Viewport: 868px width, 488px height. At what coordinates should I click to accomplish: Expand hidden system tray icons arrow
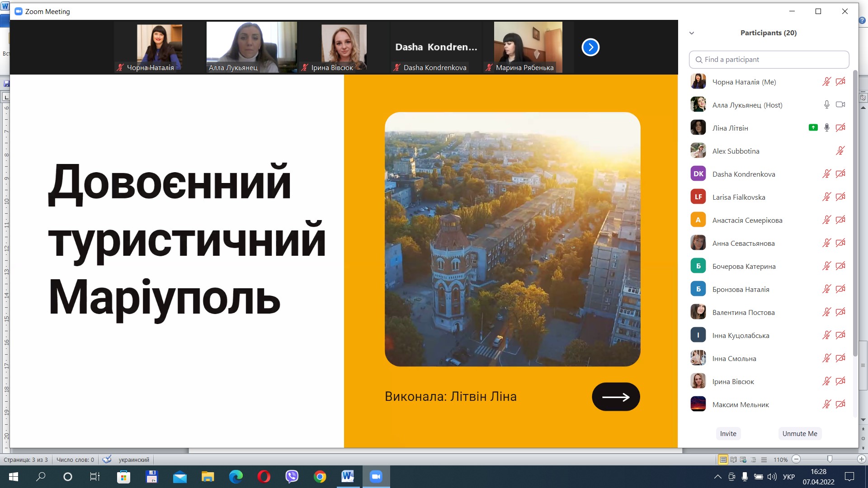coord(717,477)
